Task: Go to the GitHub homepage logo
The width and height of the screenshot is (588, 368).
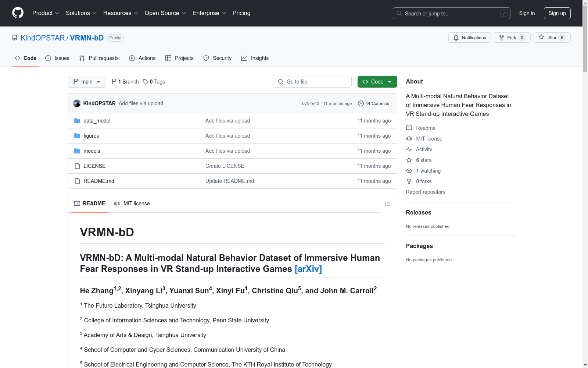Action: point(18,13)
